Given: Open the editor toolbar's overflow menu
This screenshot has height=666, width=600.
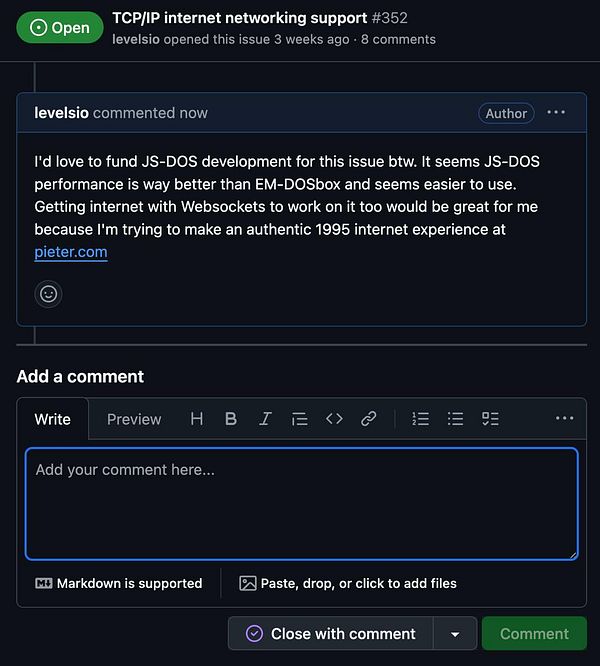Looking at the screenshot, I should tap(564, 419).
